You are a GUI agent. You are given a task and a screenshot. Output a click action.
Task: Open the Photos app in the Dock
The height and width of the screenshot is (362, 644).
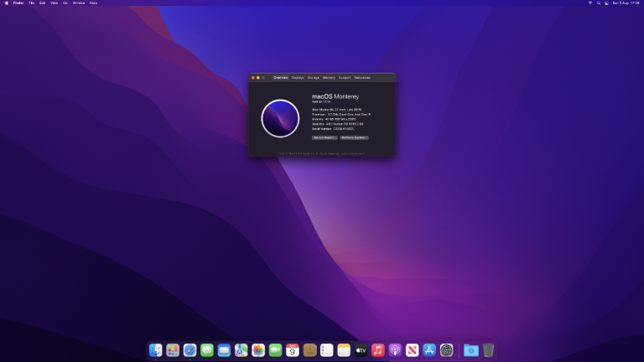tap(258, 350)
